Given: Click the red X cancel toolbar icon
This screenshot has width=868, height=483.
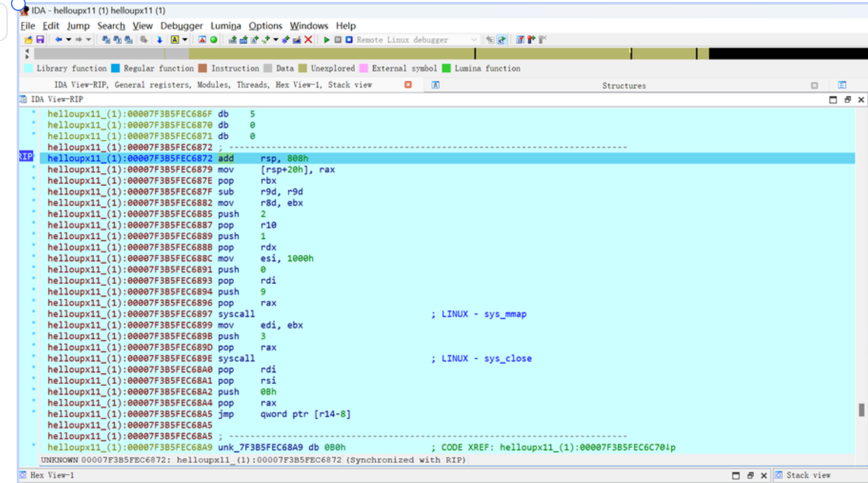Looking at the screenshot, I should click(308, 40).
